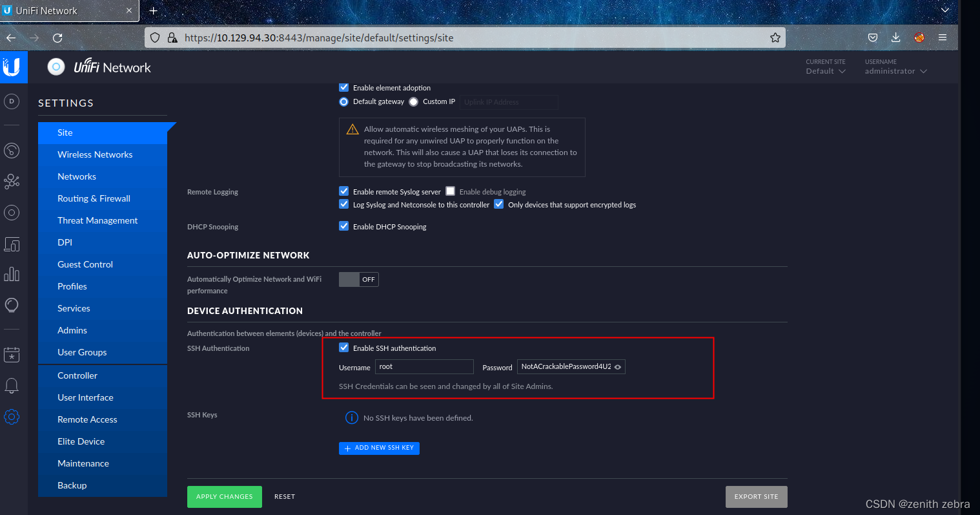The image size is (980, 515).
Task: Open Maintenance settings
Action: (103, 463)
